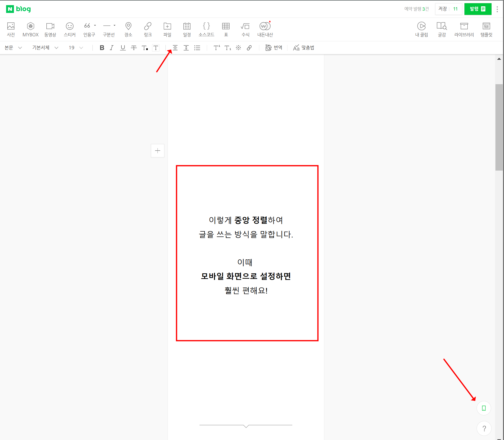Insert a math formula with 수식
The height and width of the screenshot is (440, 504).
(x=245, y=29)
